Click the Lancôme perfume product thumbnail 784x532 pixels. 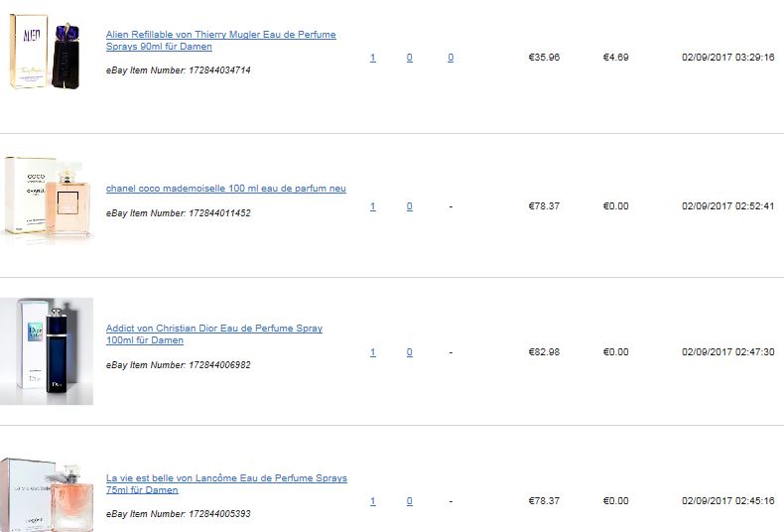click(47, 494)
